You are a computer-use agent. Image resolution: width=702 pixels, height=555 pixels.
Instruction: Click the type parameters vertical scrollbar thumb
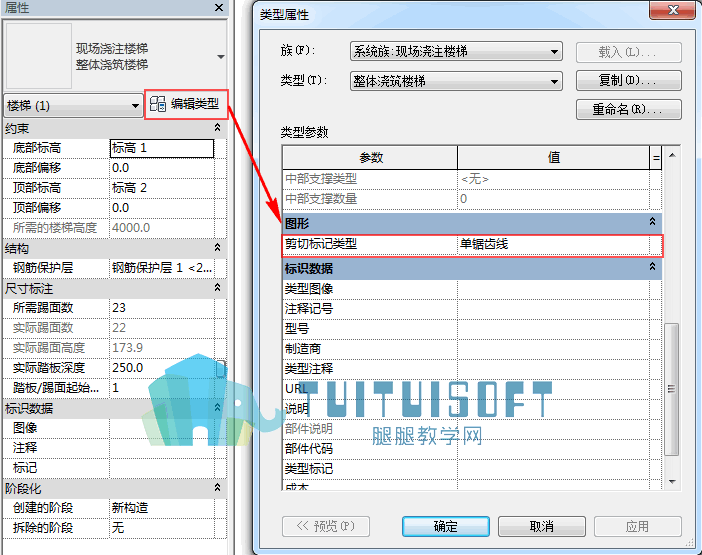[672, 389]
